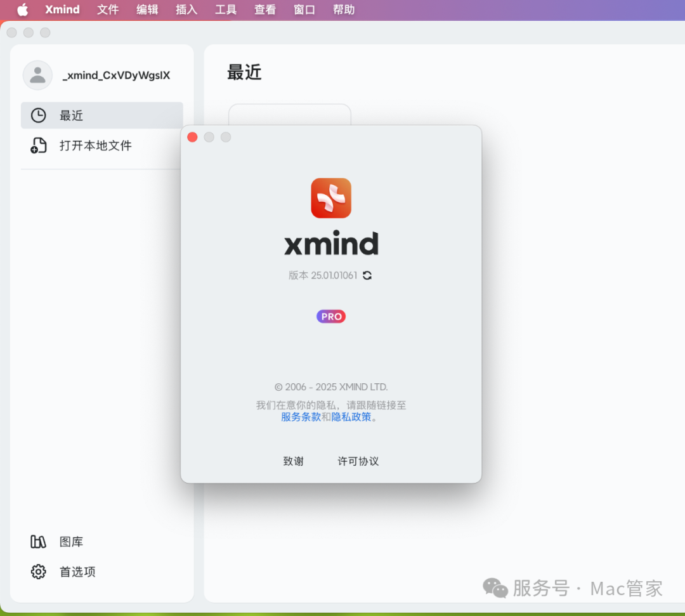Open the 服务条款 link
The image size is (685, 616).
point(301,417)
